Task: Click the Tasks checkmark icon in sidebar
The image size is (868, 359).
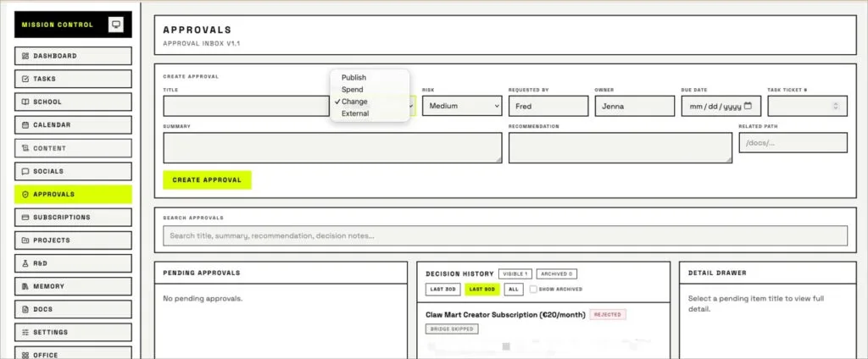Action: coord(25,79)
